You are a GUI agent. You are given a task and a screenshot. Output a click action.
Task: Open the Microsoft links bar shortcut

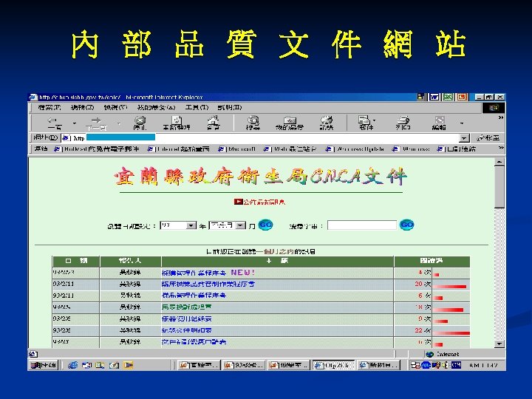pyautogui.click(x=237, y=149)
